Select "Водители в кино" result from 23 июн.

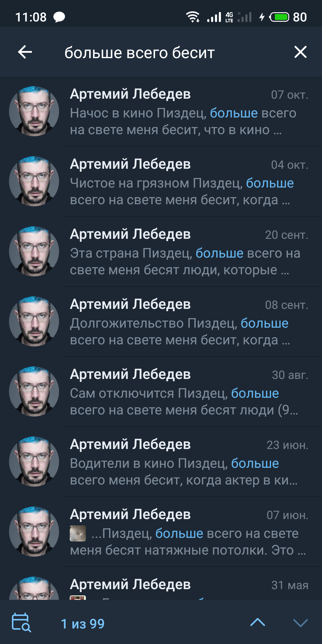click(x=161, y=462)
